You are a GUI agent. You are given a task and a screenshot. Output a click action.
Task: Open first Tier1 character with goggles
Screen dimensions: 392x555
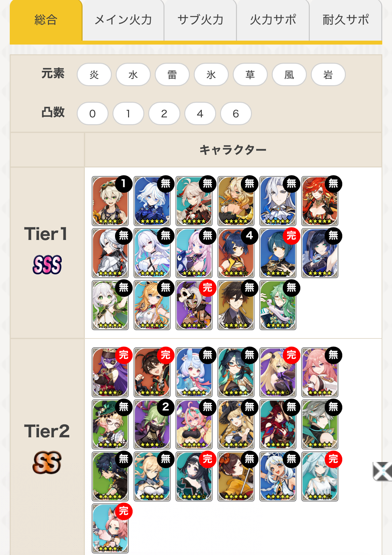110,201
